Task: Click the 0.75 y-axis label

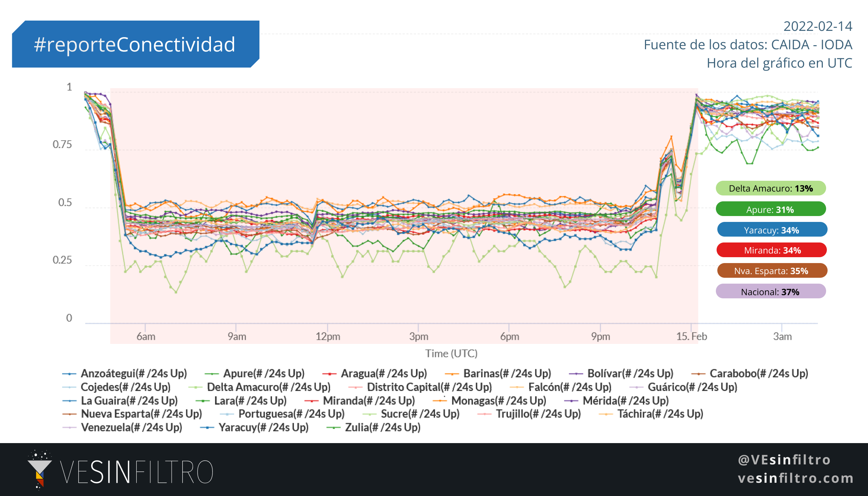Action: [62, 144]
